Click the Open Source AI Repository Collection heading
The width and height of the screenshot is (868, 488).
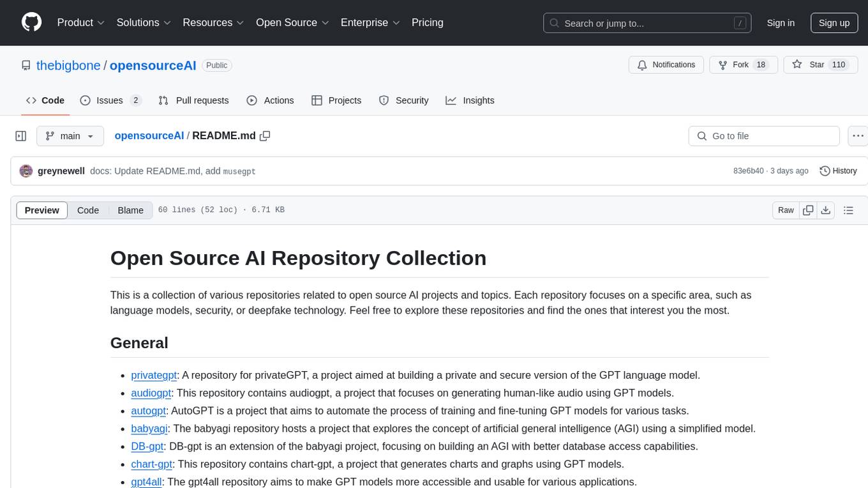[x=298, y=258]
